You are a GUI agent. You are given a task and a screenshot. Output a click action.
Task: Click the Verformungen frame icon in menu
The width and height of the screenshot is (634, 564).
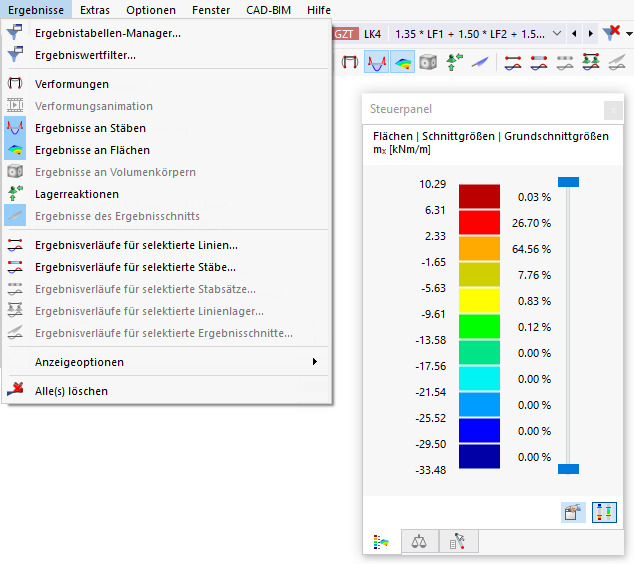click(x=15, y=84)
